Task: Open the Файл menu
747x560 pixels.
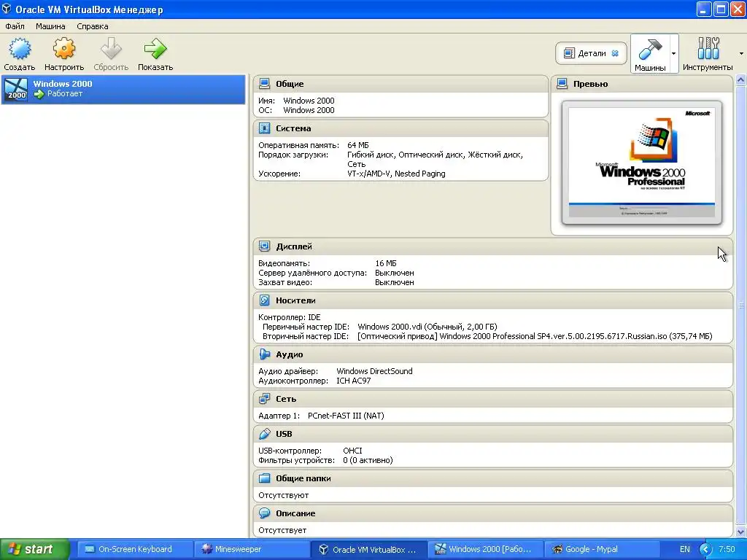Action: [x=15, y=26]
